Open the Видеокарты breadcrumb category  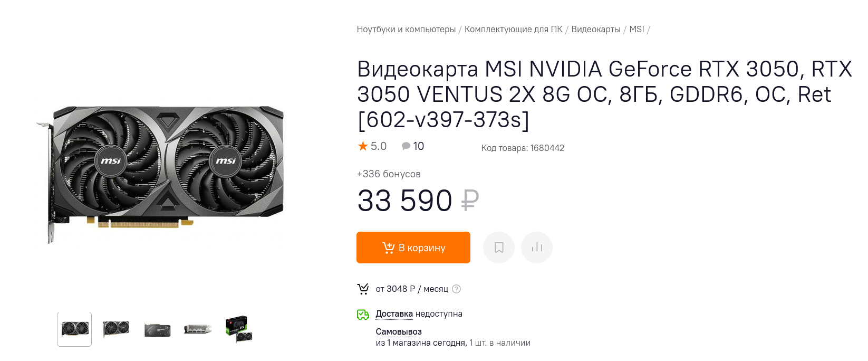[x=596, y=30]
